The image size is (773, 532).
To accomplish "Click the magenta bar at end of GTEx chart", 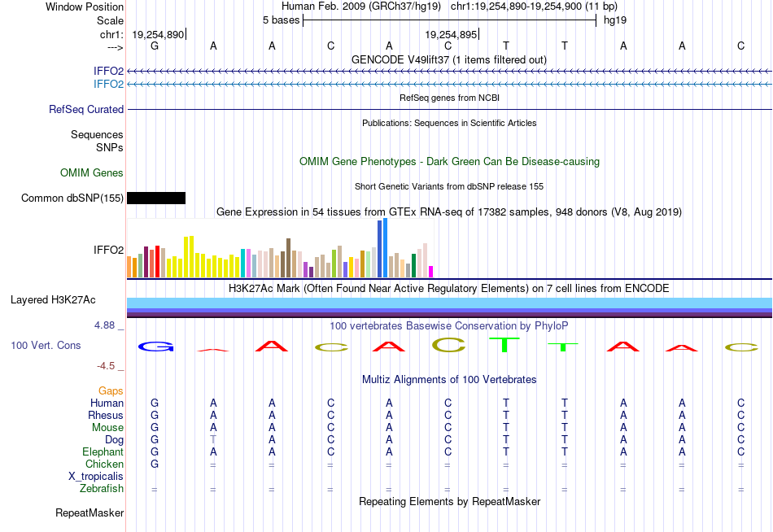I will click(431, 272).
